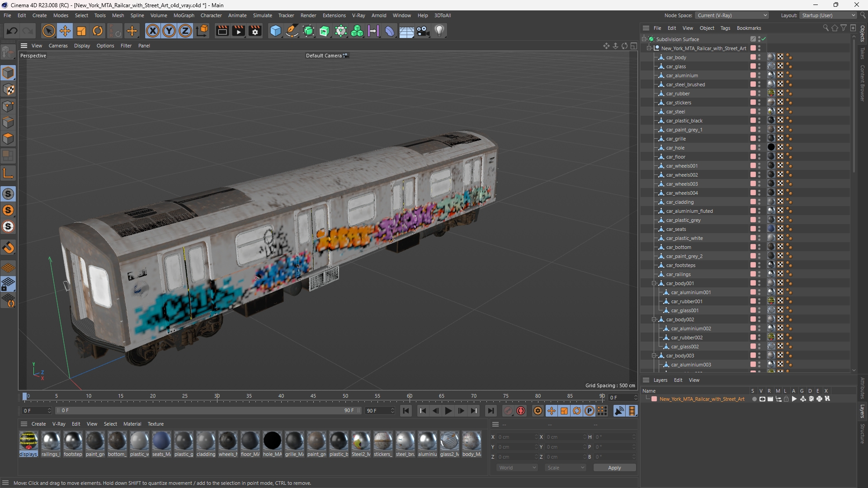Add a Light object
This screenshot has width=868, height=488.
[439, 31]
